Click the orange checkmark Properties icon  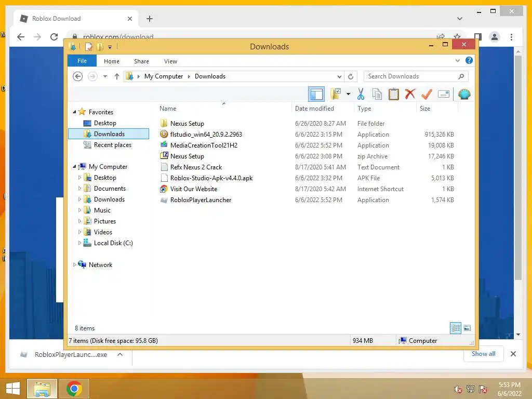[x=427, y=94]
